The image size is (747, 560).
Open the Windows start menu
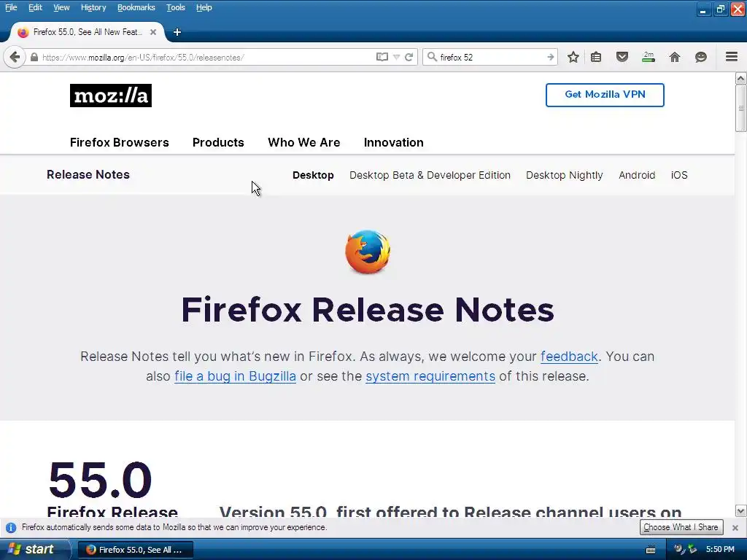[x=34, y=550]
